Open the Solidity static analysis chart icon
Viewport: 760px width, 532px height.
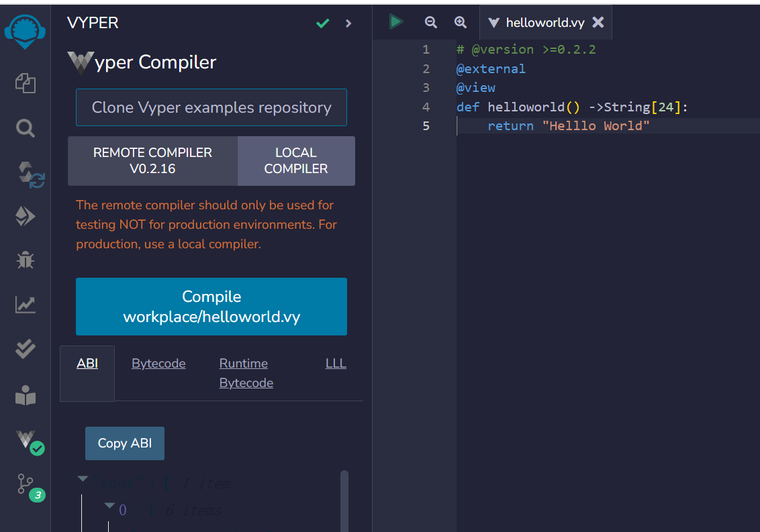(26, 305)
